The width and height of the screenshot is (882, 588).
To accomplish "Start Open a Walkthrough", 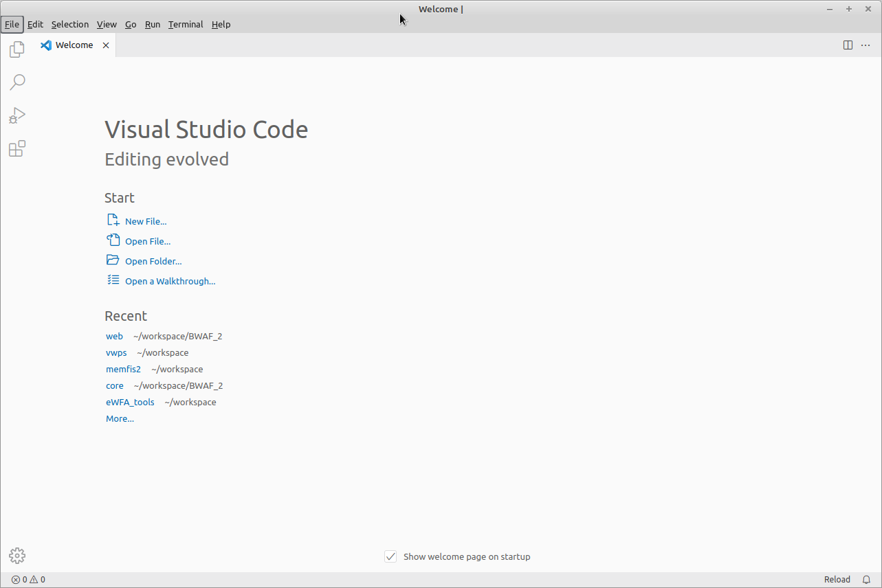I will click(170, 281).
